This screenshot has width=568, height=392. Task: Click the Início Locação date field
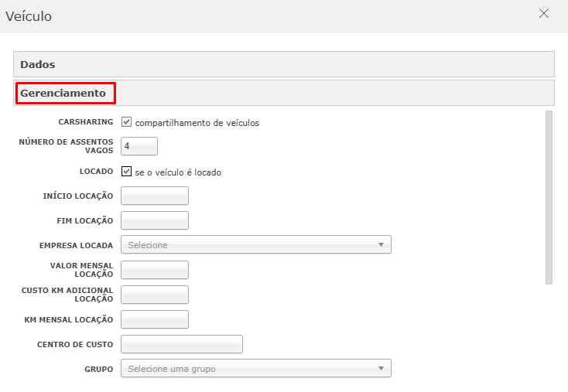(x=155, y=196)
